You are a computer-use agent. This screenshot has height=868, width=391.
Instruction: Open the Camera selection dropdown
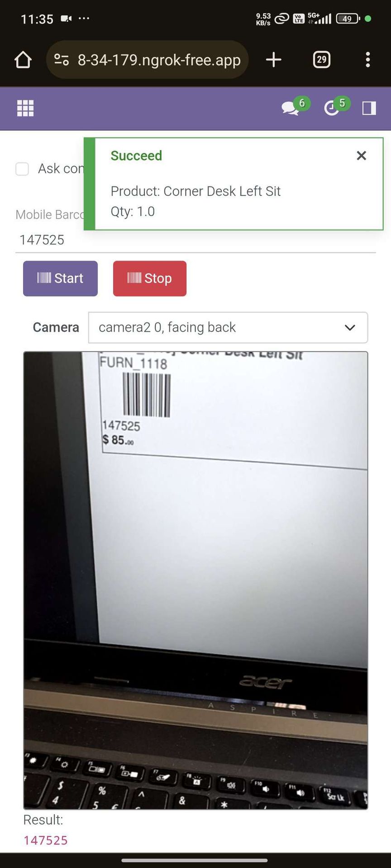[228, 327]
